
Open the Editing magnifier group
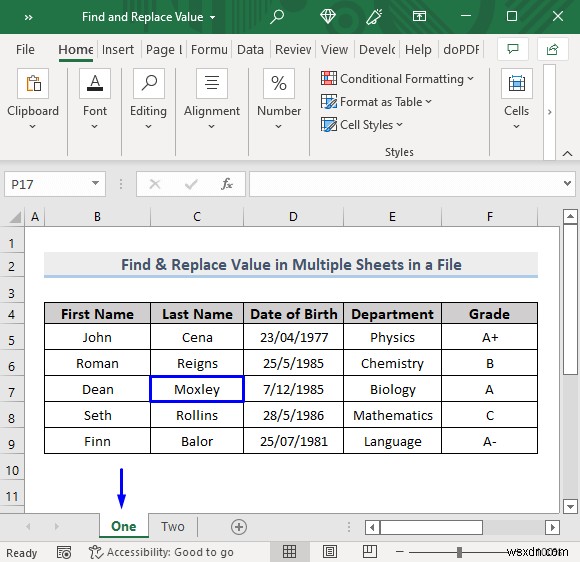coord(149,84)
